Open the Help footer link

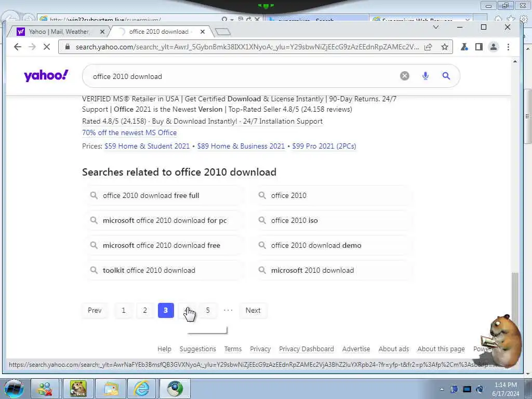coord(164,349)
